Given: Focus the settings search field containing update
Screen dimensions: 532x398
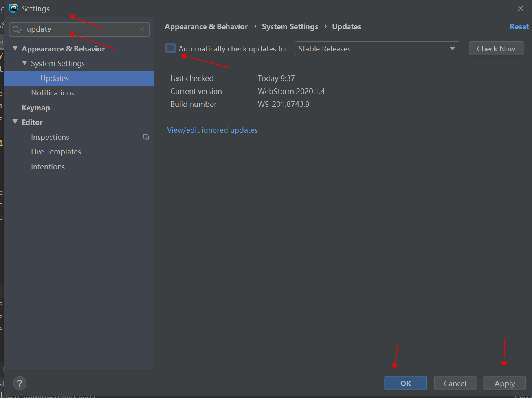Looking at the screenshot, I should [x=79, y=29].
